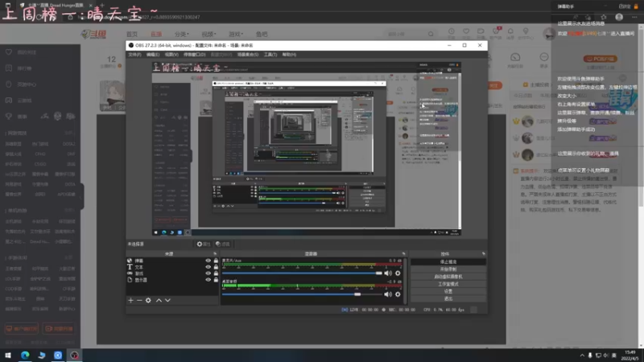
Task: Launch Microsoft Edge from the taskbar
Action: pos(25,356)
